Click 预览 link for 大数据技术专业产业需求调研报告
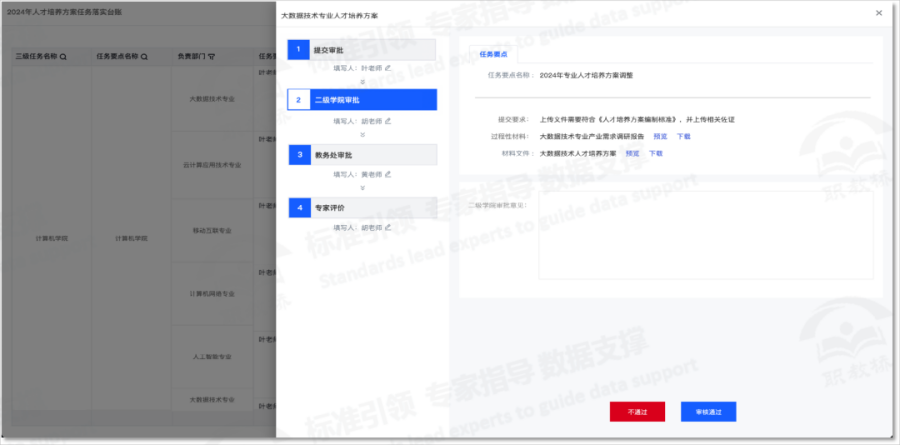Screen dimensions: 900x445 660,136
